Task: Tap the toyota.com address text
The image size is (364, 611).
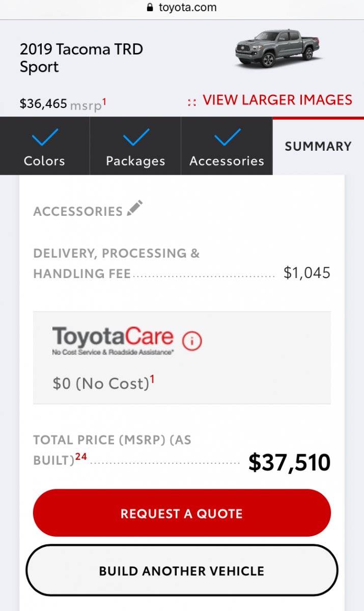Action: pyautogui.click(x=187, y=8)
